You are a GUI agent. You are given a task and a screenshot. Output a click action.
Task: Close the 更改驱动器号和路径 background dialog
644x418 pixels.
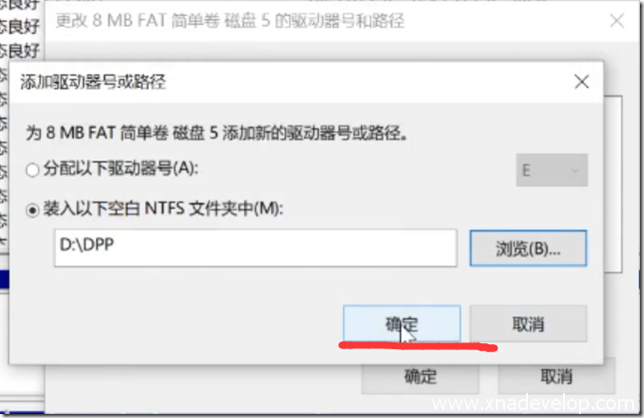(x=617, y=21)
